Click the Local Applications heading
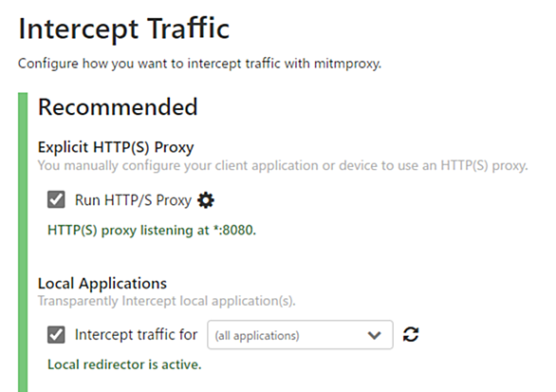This screenshot has height=392, width=556. 102,284
